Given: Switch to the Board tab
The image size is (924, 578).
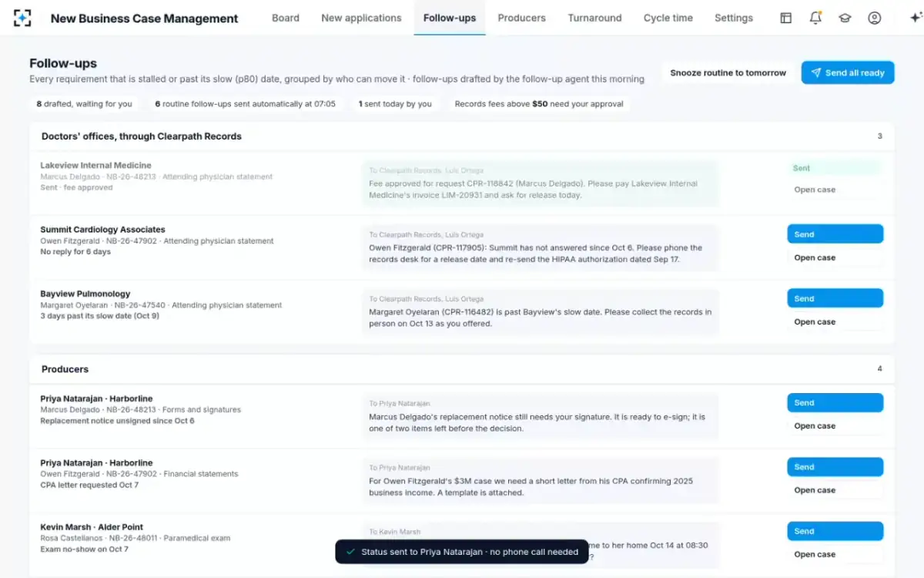Looking at the screenshot, I should (286, 18).
